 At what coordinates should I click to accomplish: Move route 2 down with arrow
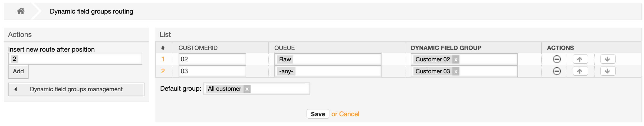tap(607, 71)
